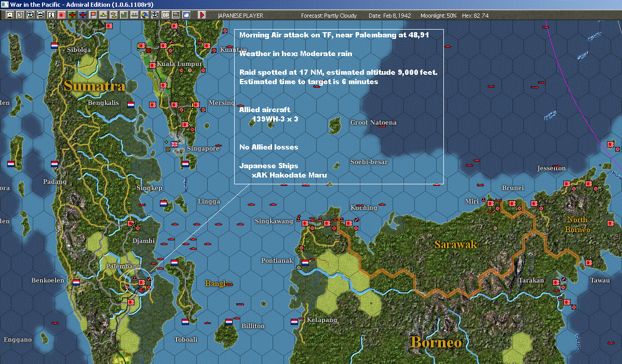This screenshot has height=364, width=622.
Task: Click the 'xAK Hakodate Maru' ship name
Action: click(289, 176)
